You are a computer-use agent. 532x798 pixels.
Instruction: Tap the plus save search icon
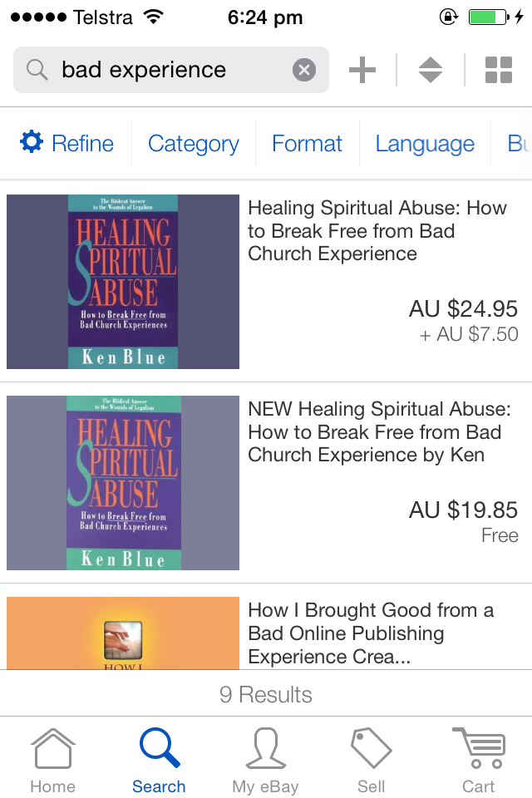tap(362, 70)
